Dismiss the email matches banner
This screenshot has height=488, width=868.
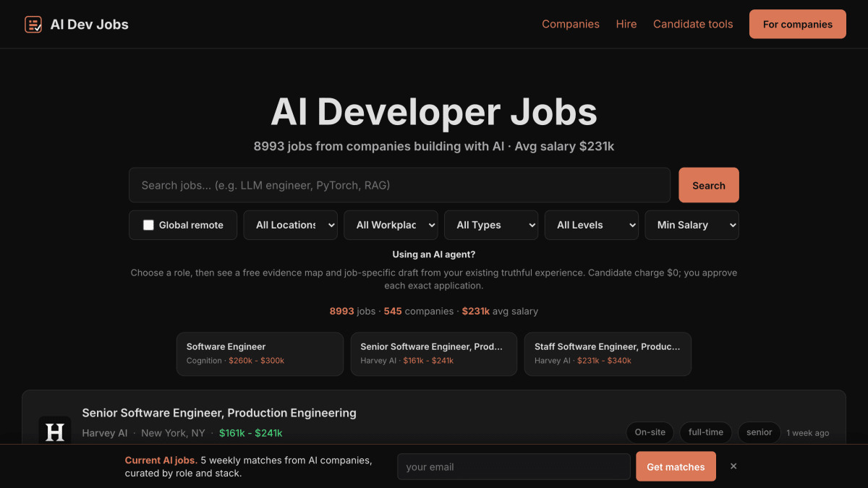pyautogui.click(x=733, y=466)
